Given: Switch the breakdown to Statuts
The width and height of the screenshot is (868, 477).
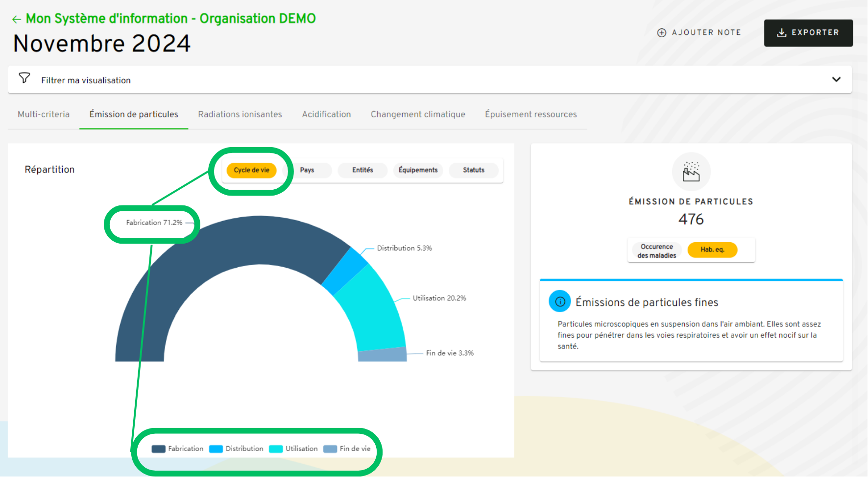Looking at the screenshot, I should tap(474, 170).
